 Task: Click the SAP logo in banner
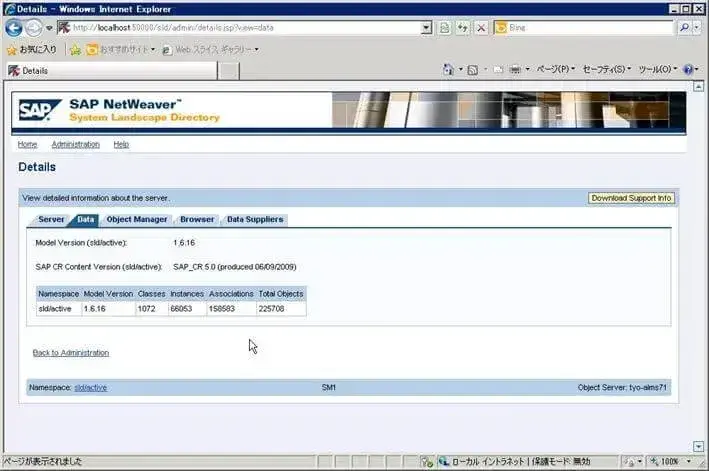tap(40, 110)
